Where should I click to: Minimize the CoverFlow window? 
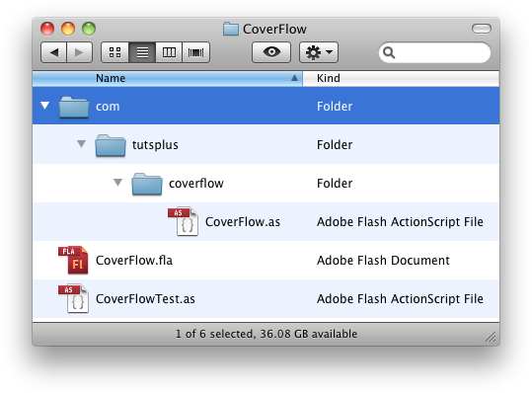click(x=68, y=29)
